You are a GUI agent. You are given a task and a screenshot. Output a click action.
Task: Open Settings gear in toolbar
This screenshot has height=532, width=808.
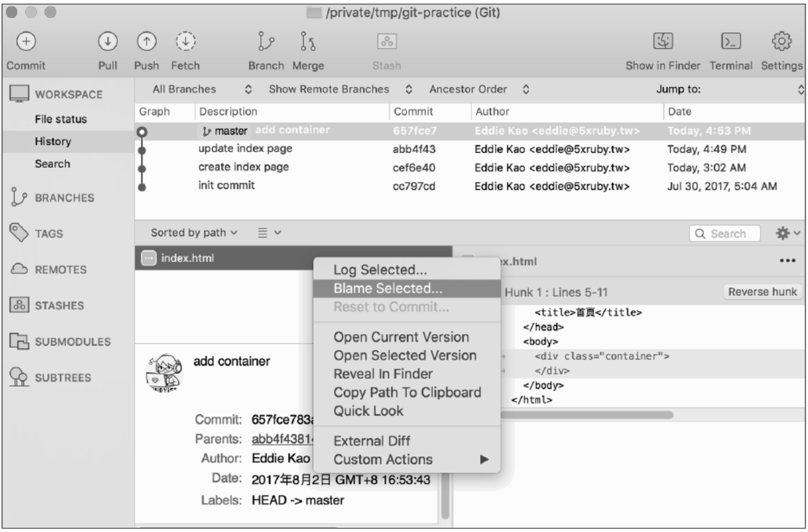(x=782, y=42)
